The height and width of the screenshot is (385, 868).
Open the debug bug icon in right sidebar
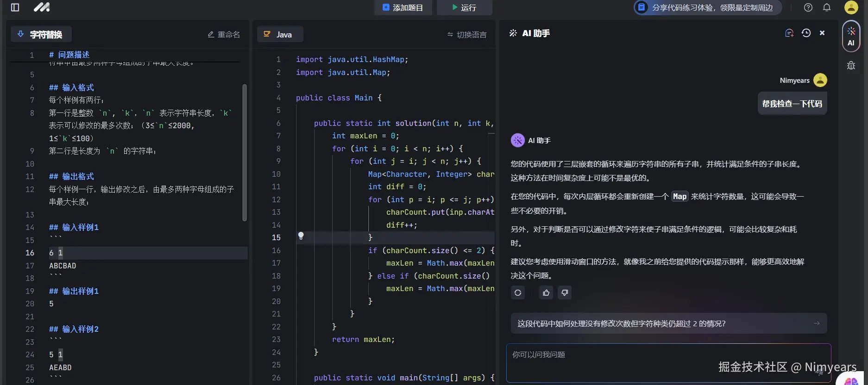point(851,66)
